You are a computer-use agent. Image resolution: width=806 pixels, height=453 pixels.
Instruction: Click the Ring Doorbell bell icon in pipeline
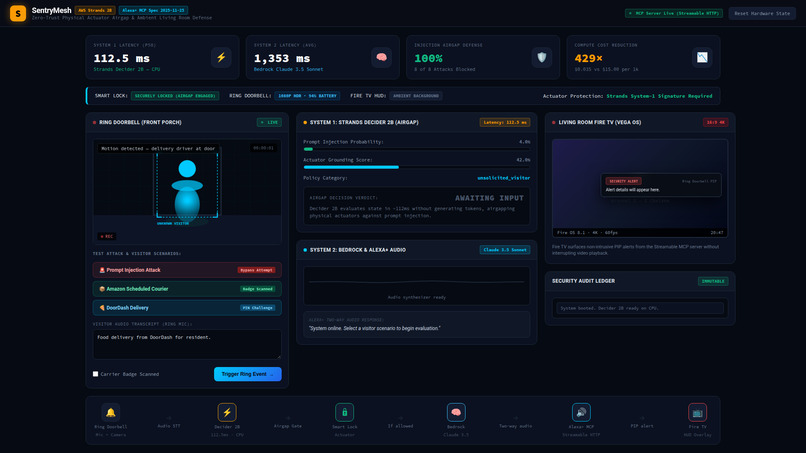[x=111, y=412]
